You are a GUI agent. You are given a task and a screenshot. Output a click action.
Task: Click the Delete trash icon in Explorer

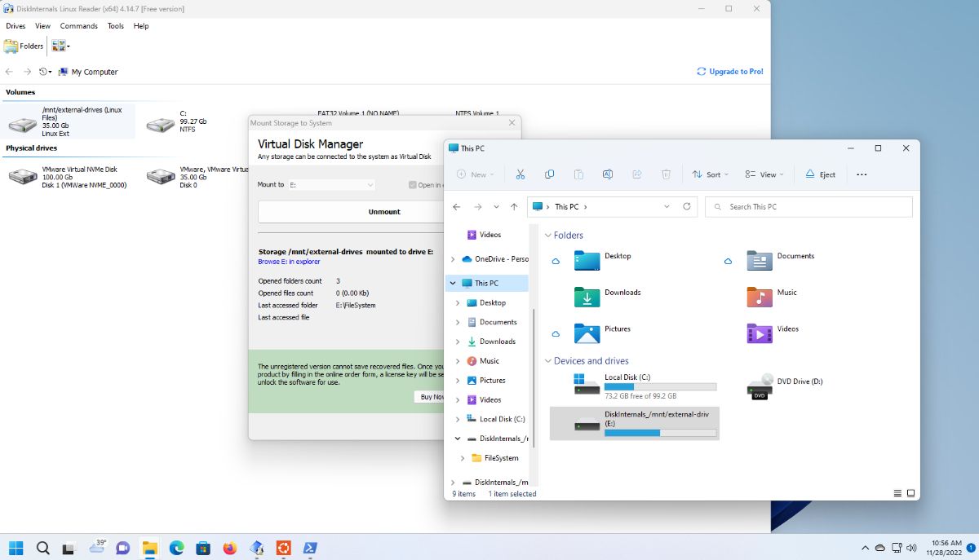coord(667,174)
